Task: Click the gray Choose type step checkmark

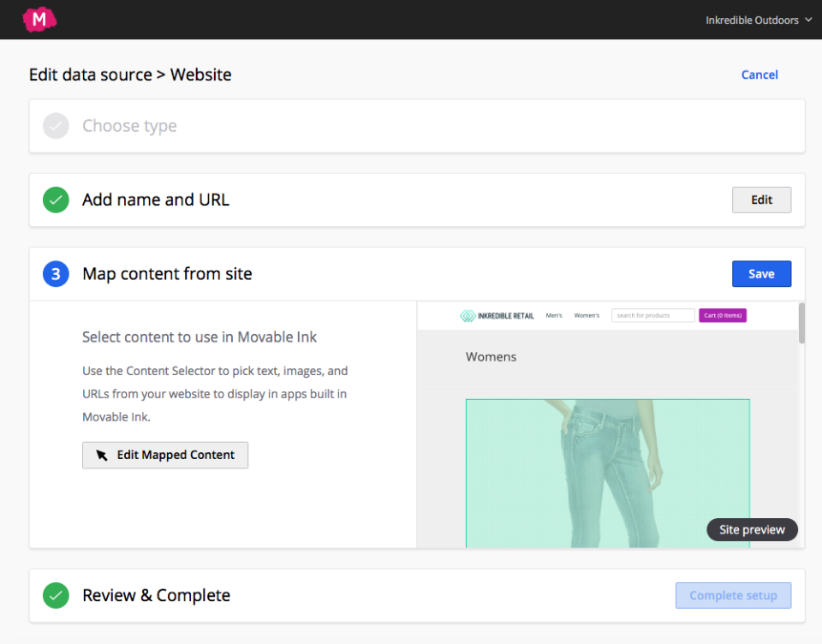Action: point(56,126)
